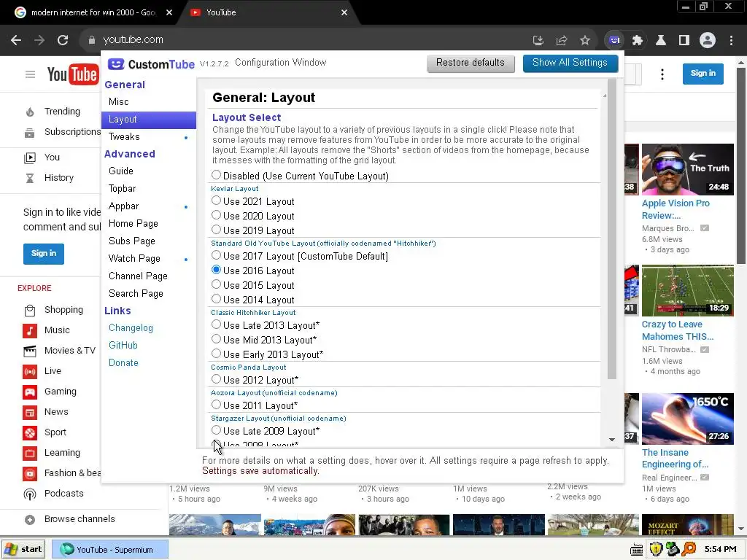Click the Restore defaults button
The image size is (747, 560).
point(471,63)
